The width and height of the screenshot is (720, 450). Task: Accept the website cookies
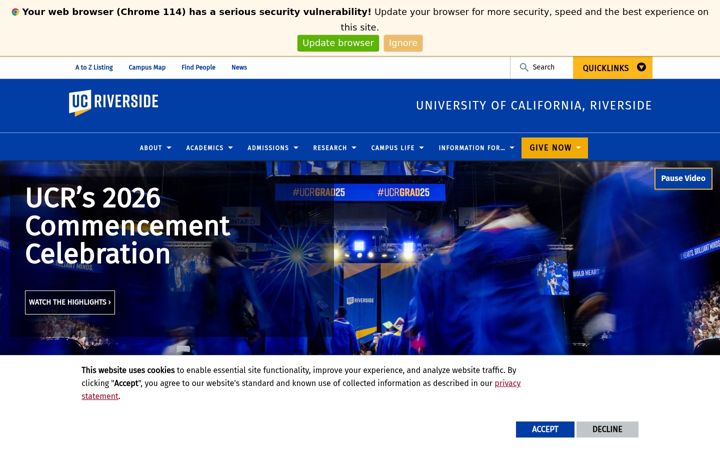click(545, 429)
